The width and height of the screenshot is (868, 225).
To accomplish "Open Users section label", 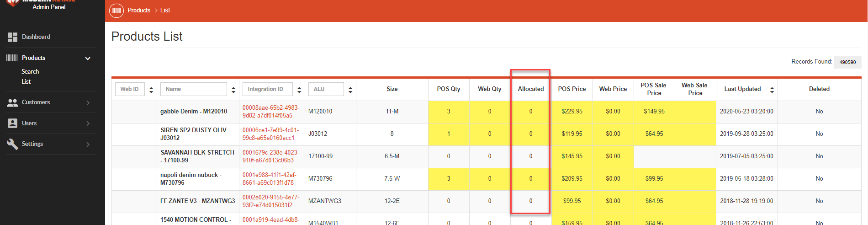I will pos(29,123).
